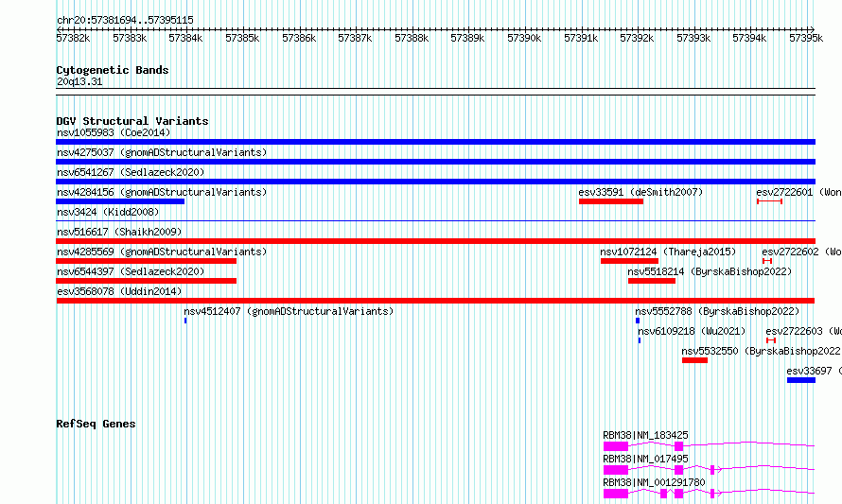
Task: Click the 57391k ruler tick label
Action: click(x=581, y=38)
